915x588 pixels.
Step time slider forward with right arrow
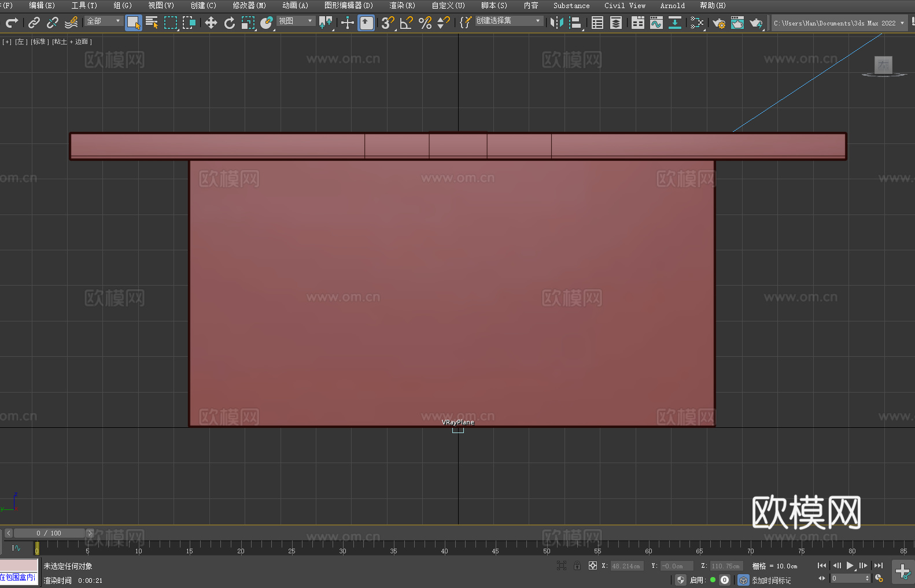tap(90, 533)
